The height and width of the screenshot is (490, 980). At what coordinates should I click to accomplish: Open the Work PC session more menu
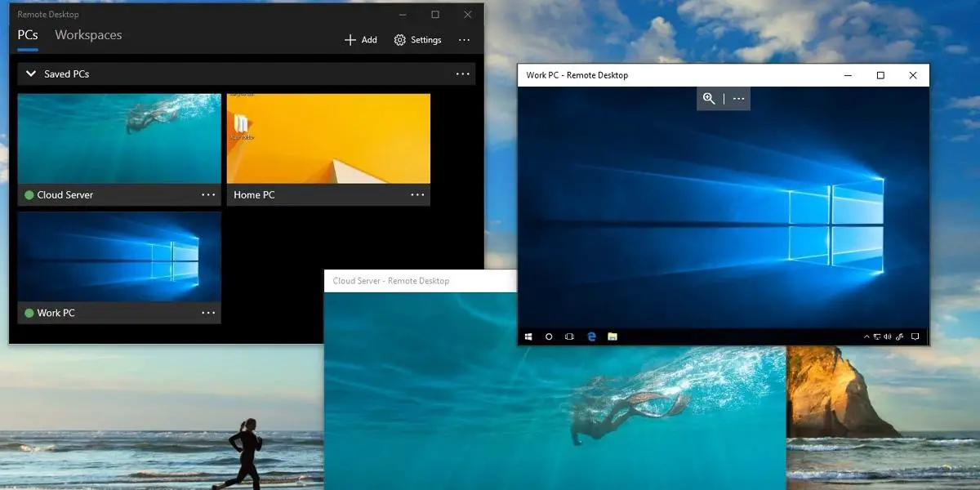click(x=738, y=99)
